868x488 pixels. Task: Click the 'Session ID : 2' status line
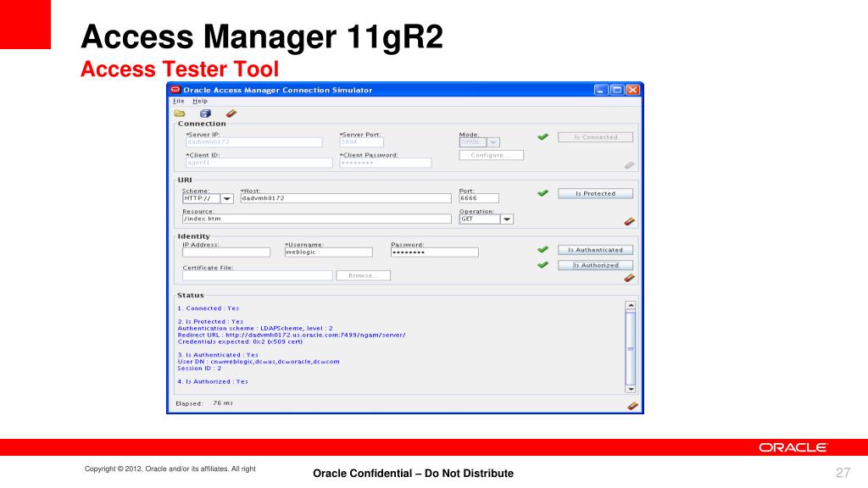coord(199,368)
